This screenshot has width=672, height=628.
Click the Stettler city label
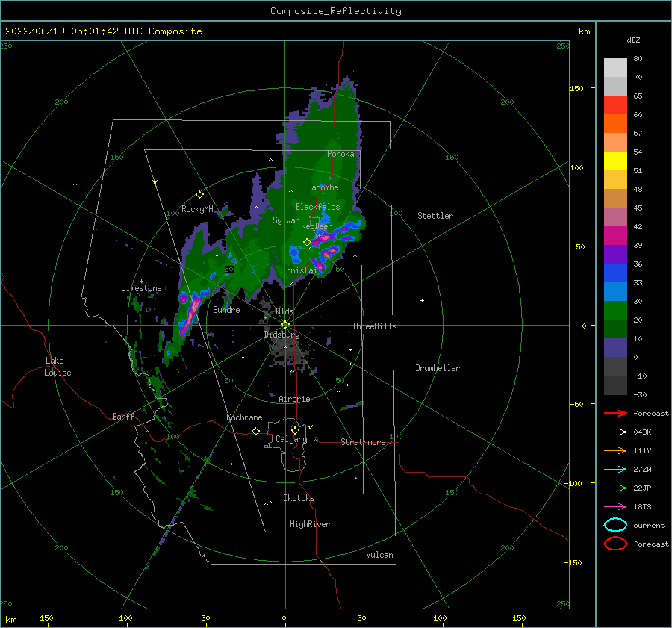(435, 216)
